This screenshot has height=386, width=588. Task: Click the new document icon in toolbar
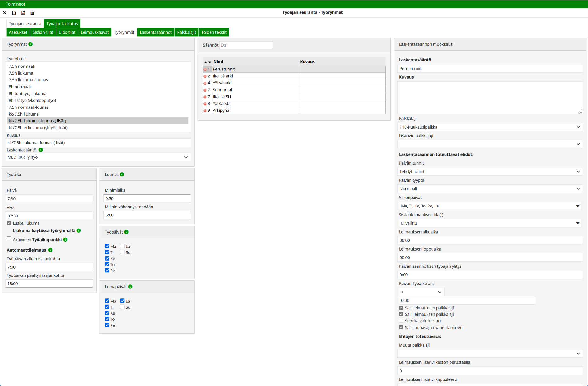pos(14,13)
